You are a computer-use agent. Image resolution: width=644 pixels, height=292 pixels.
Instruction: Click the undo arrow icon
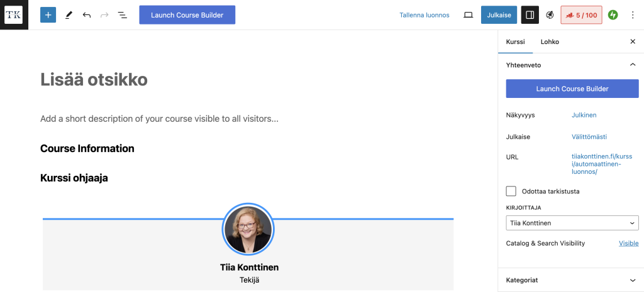(x=87, y=14)
